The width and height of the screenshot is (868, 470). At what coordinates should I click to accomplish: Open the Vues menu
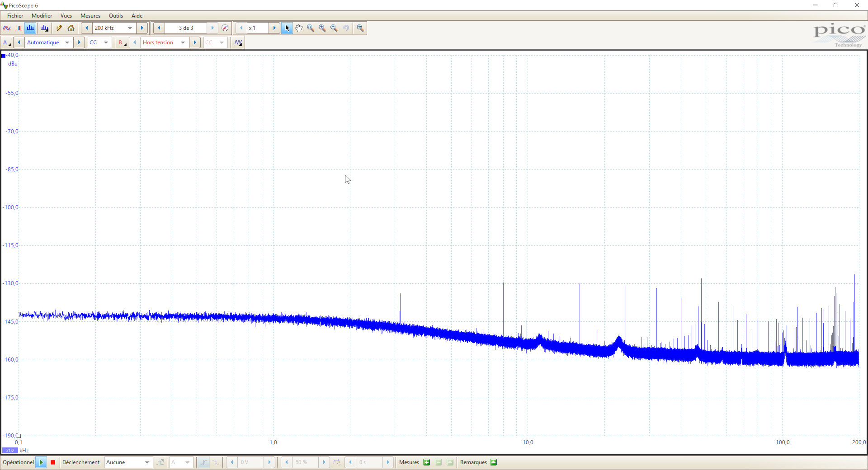coord(66,16)
